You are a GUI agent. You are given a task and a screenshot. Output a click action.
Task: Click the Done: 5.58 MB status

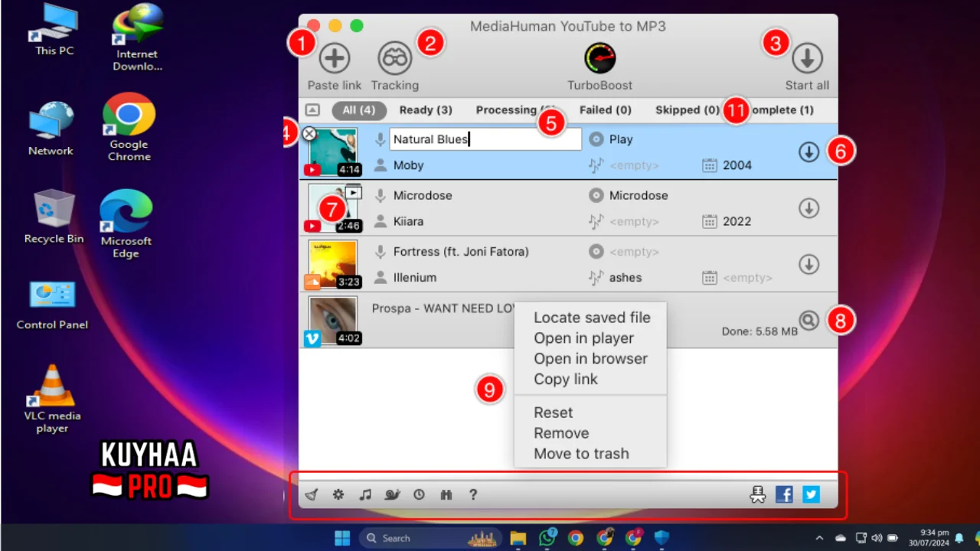(759, 331)
